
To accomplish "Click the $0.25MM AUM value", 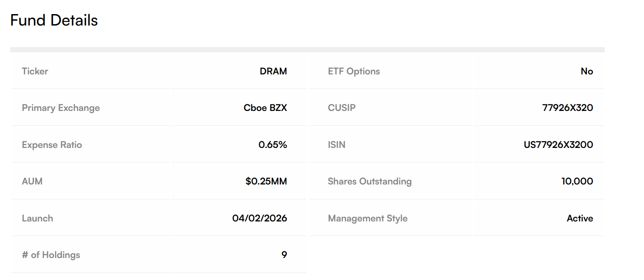I will click(266, 181).
